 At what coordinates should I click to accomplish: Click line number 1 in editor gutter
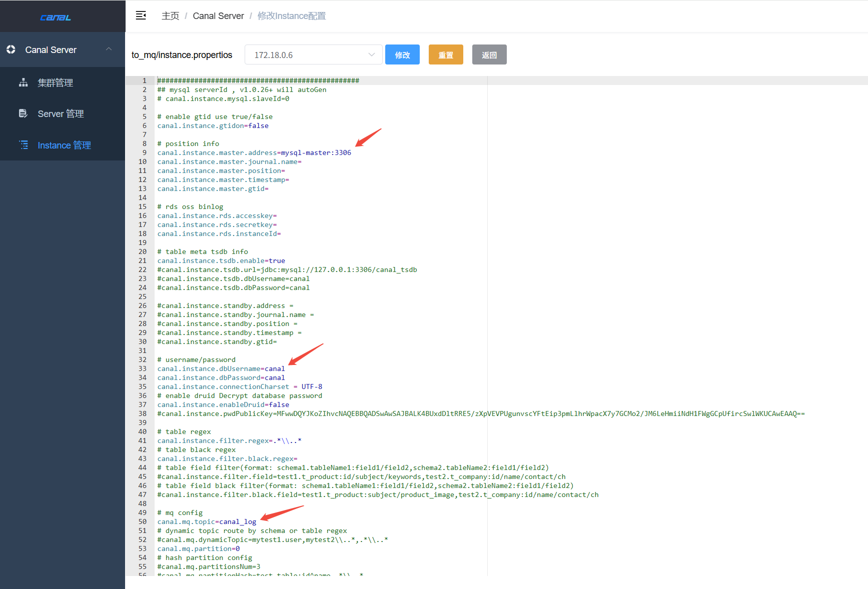pos(145,80)
